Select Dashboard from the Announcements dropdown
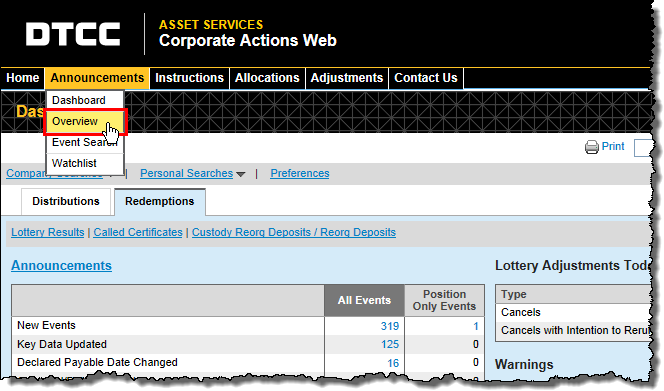 tap(85, 100)
